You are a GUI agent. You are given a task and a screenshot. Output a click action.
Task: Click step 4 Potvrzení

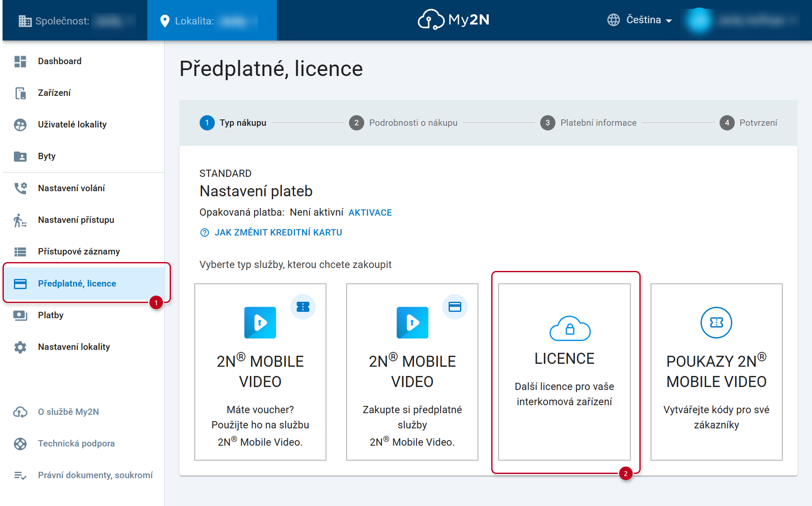coord(748,123)
